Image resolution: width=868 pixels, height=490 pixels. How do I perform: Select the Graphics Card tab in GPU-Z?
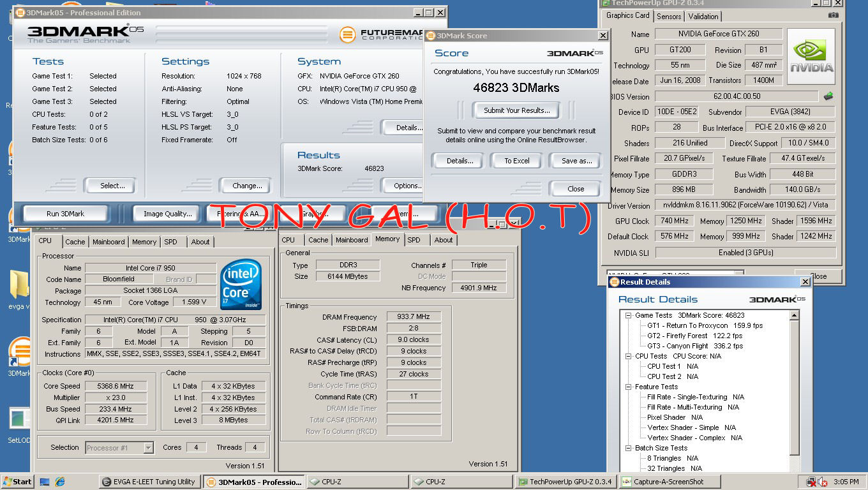click(x=627, y=15)
